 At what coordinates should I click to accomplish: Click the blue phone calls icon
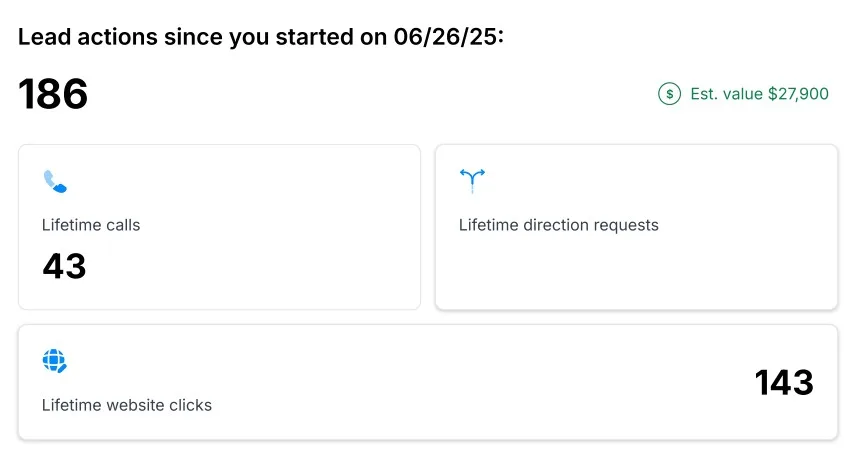55,181
